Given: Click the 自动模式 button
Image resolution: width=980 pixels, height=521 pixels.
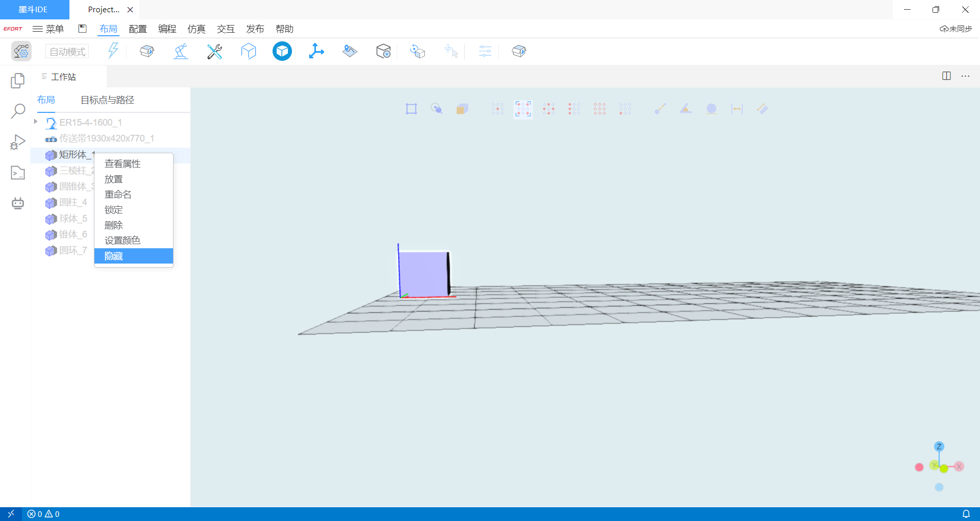Looking at the screenshot, I should tap(67, 52).
